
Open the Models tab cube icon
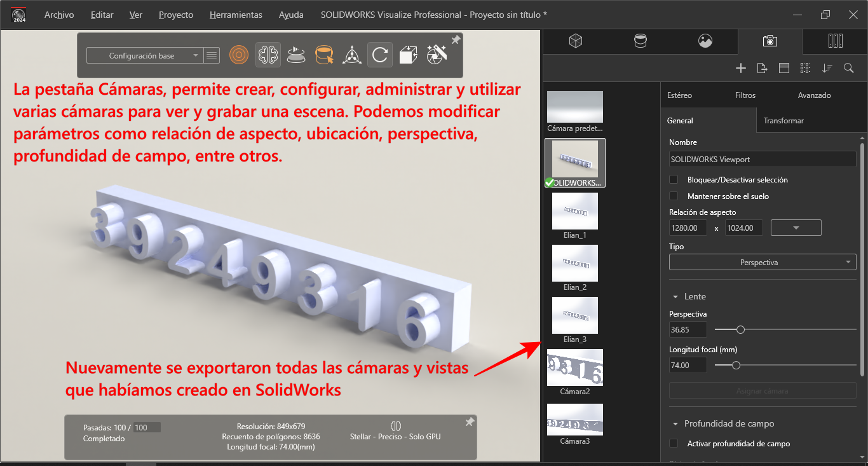575,41
